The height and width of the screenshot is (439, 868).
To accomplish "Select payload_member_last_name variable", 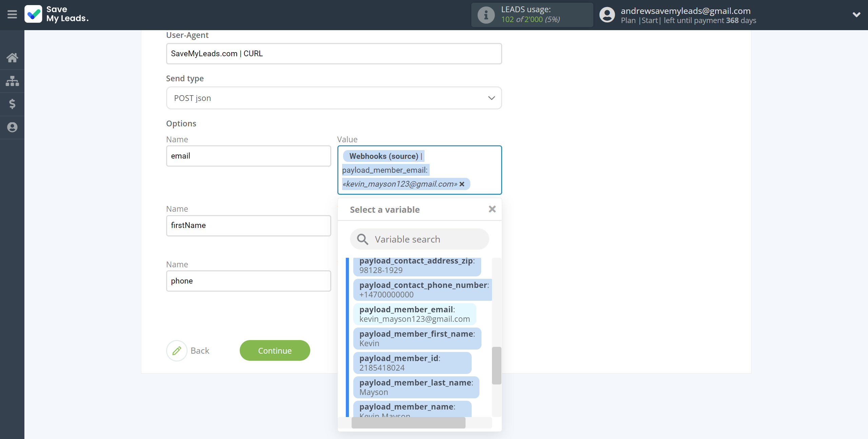I will pos(416,387).
